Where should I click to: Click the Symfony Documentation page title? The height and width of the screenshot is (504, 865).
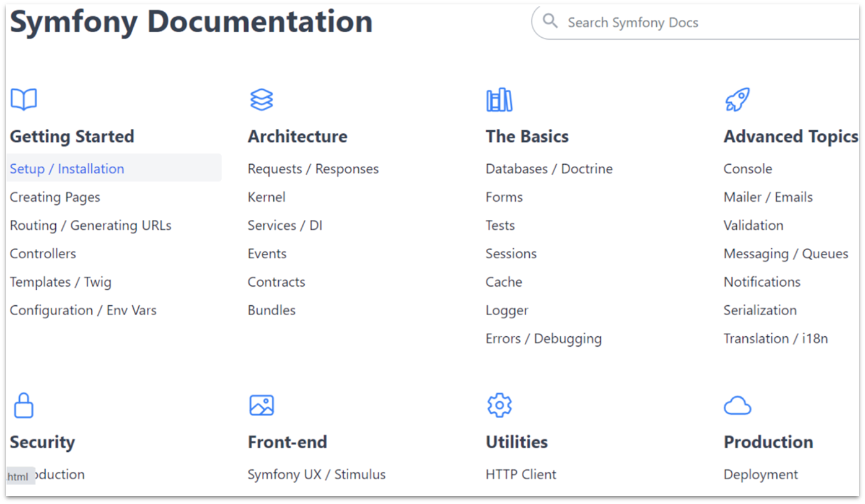tap(191, 22)
